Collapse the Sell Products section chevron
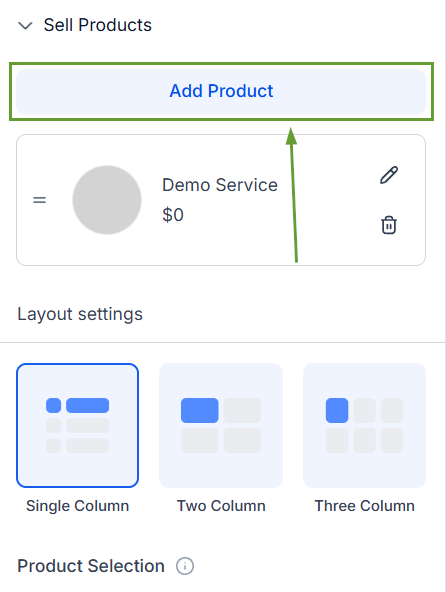 pyautogui.click(x=25, y=26)
